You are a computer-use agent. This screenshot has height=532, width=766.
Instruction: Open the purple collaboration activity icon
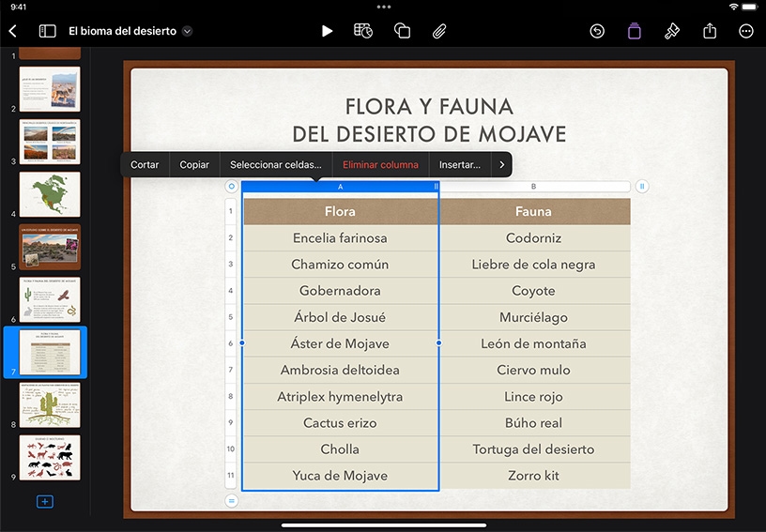634,31
